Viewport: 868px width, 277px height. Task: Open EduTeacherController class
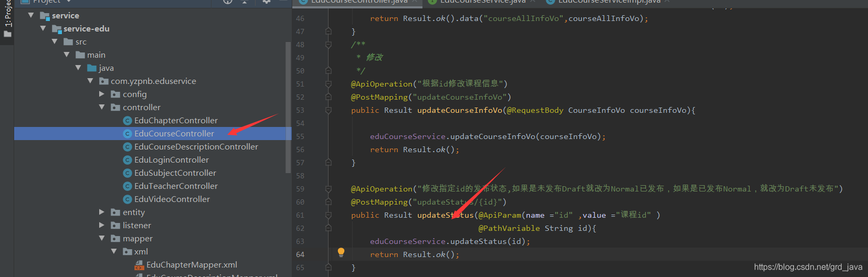[x=176, y=186]
